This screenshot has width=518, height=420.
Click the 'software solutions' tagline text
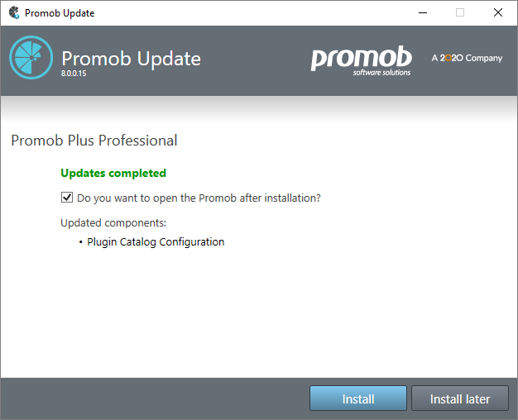point(381,72)
